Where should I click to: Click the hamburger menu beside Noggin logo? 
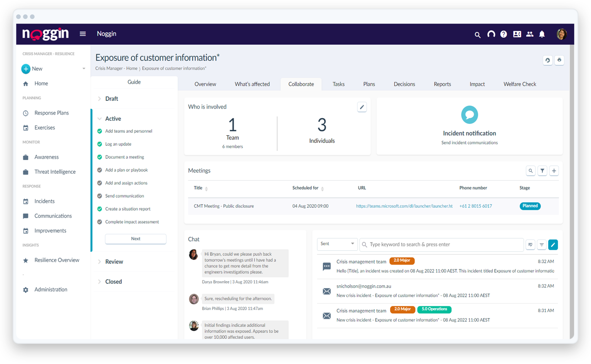tap(83, 34)
